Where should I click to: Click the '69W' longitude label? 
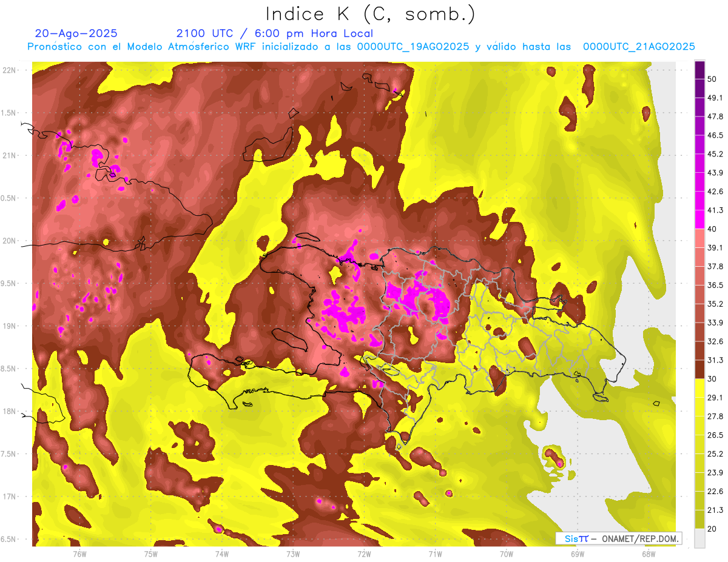tap(577, 554)
